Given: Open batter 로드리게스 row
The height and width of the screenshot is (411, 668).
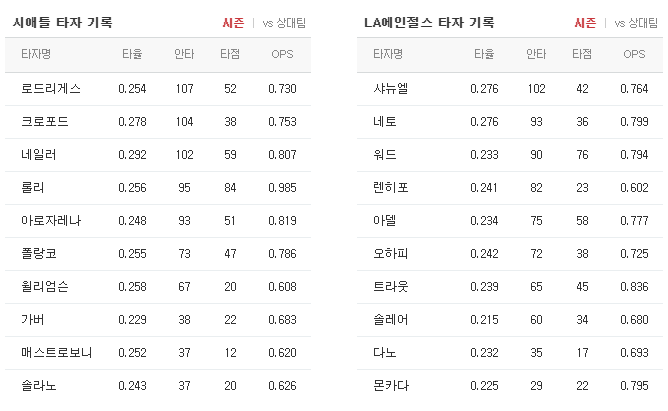Looking at the screenshot, I should tap(158, 89).
